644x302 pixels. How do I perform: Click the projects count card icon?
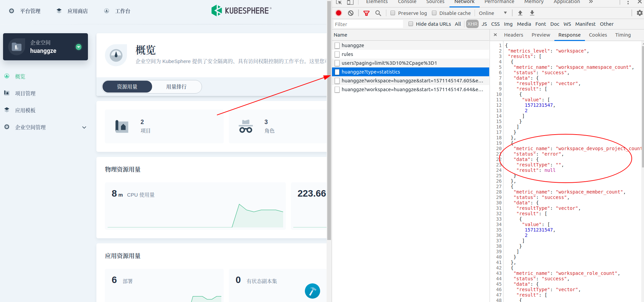pyautogui.click(x=122, y=126)
